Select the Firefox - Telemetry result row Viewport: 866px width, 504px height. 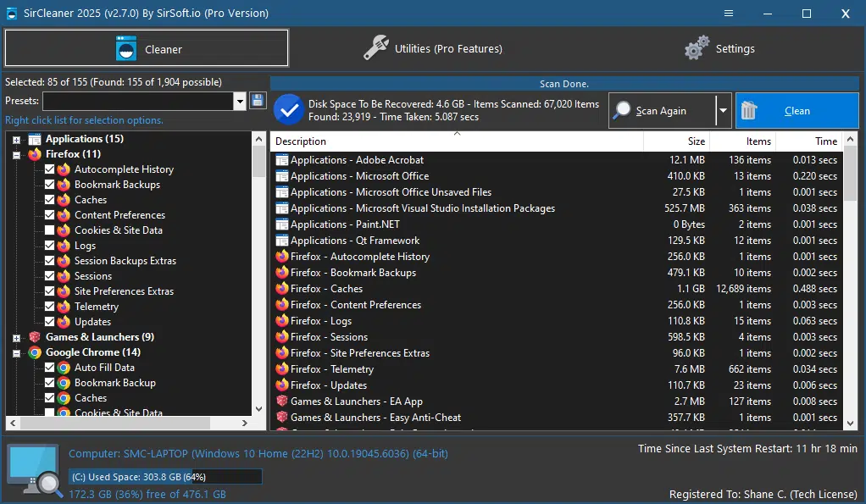556,369
